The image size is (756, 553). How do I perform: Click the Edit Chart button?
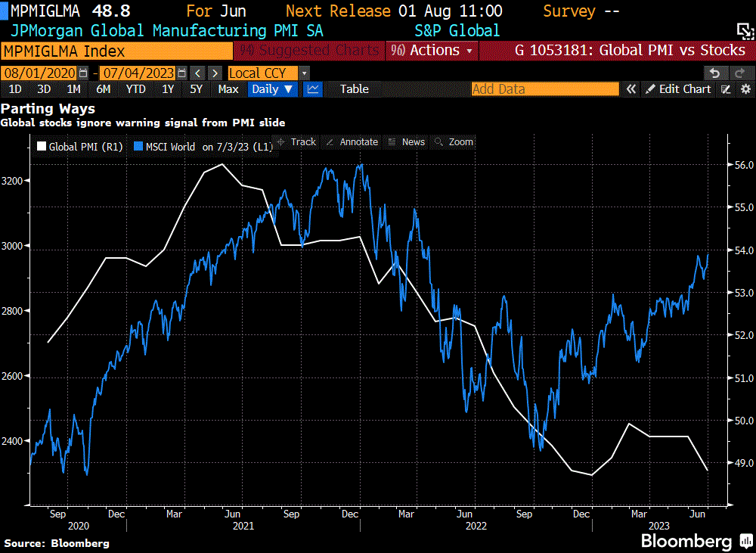[678, 89]
